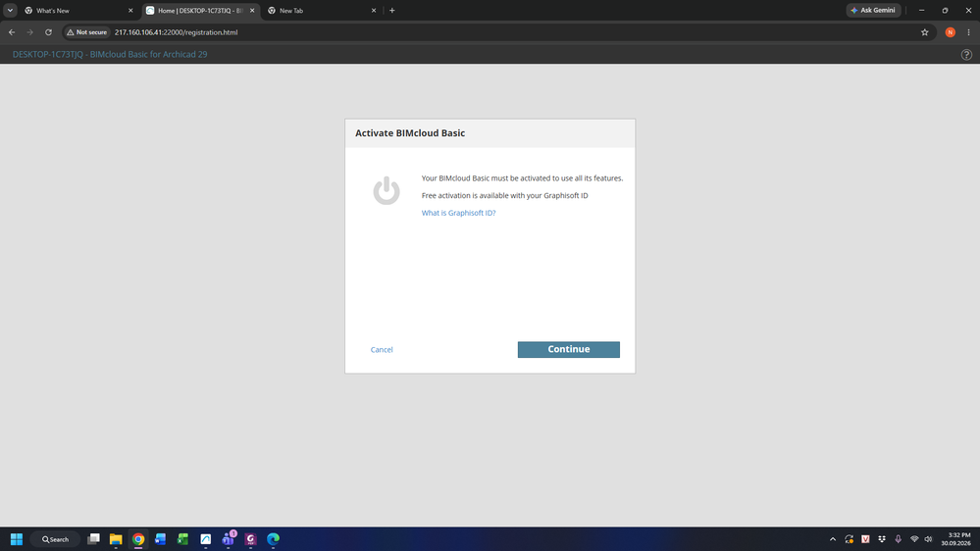Show hidden system tray icons

[x=833, y=539]
